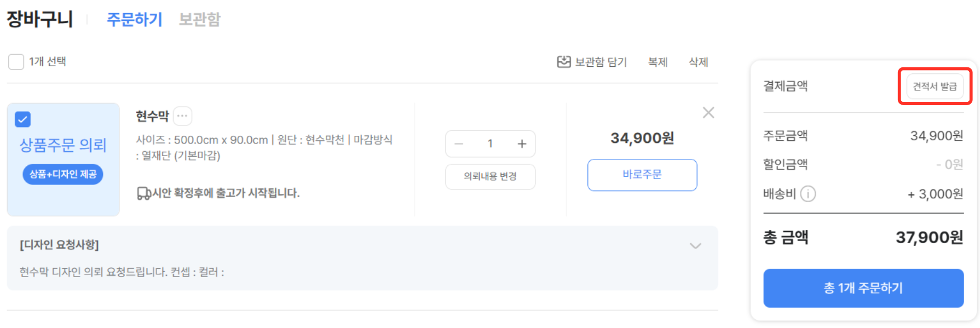The height and width of the screenshot is (328, 980).
Task: Click the 의뢰내용 변경 button
Action: (490, 176)
